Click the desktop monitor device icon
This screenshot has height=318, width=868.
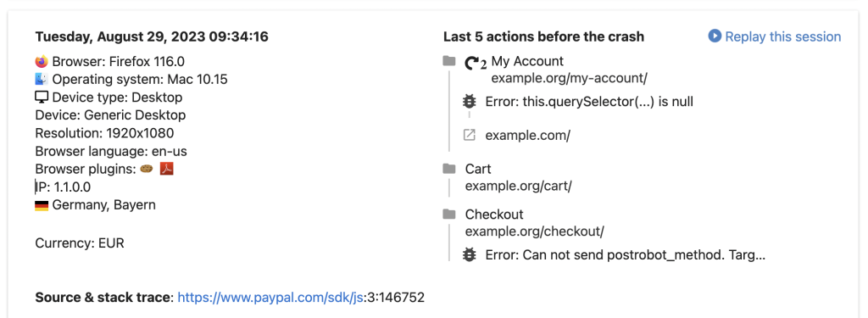pos(42,98)
